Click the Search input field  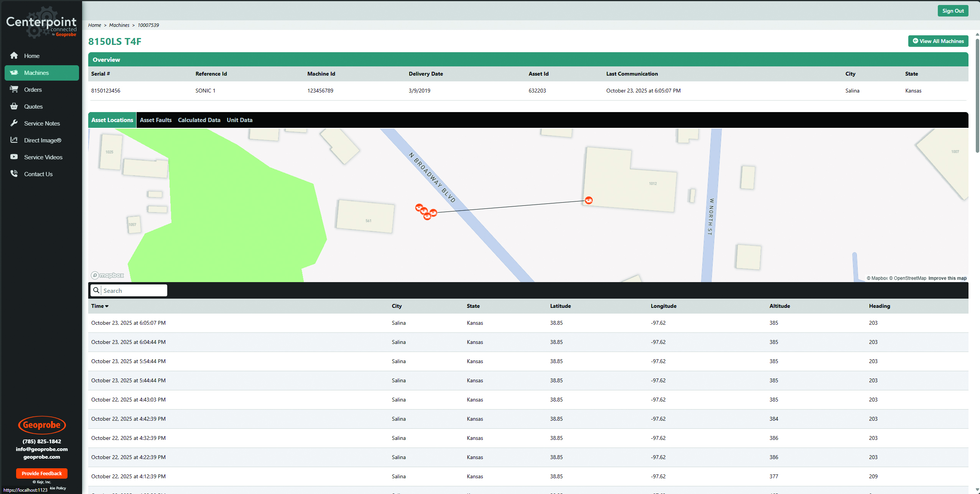[x=134, y=291]
